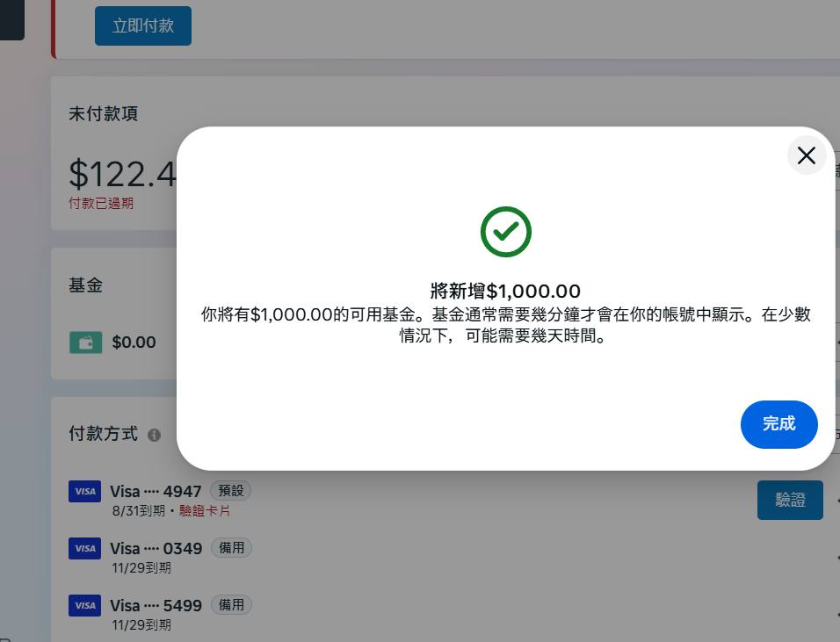Viewport: 840px width, 642px height.
Task: Close the funds added dialog with X
Action: click(x=807, y=155)
